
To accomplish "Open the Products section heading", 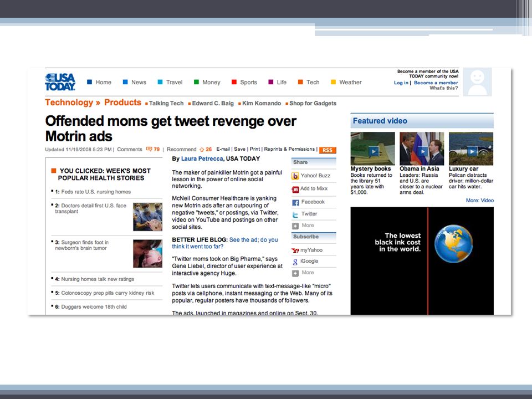I will tap(122, 103).
